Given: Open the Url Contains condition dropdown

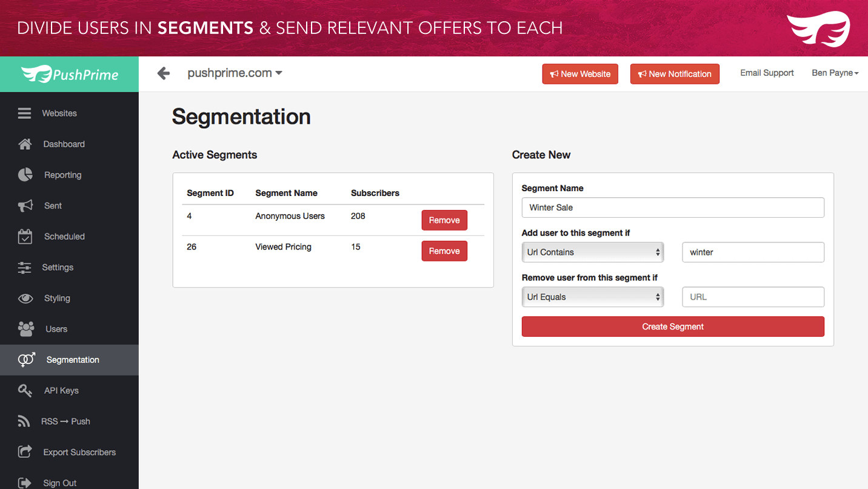Looking at the screenshot, I should pos(592,252).
